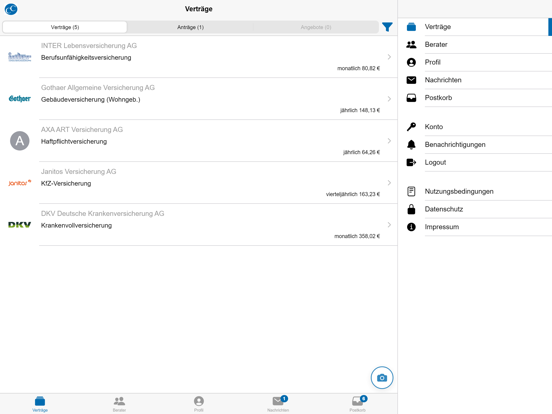
Task: Select Nachrichten label in side menu
Action: click(x=443, y=80)
